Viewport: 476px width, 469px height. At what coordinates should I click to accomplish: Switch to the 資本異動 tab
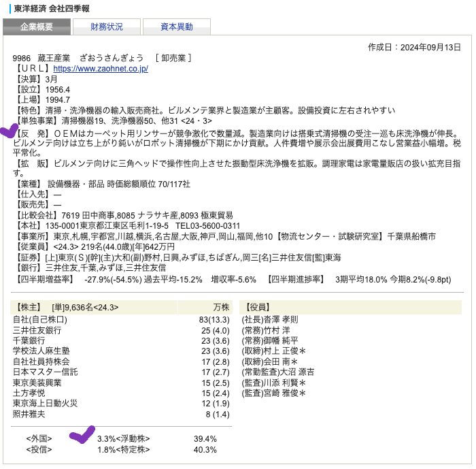[x=177, y=27]
